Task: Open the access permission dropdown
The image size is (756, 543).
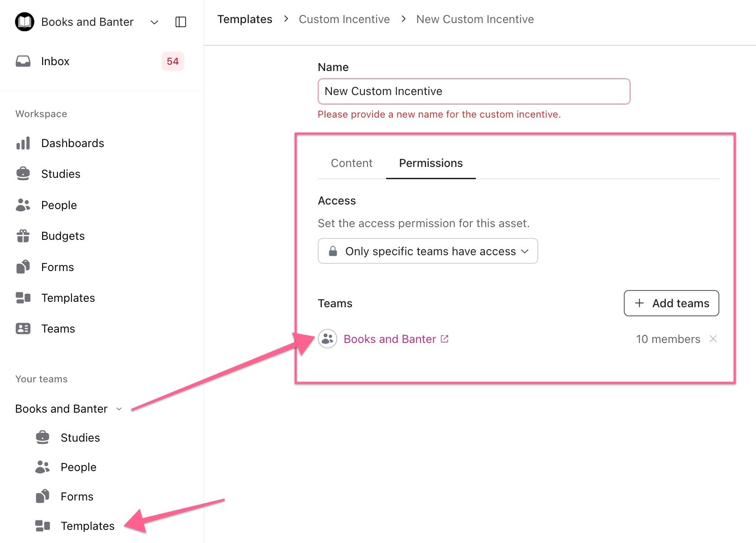Action: pos(427,251)
